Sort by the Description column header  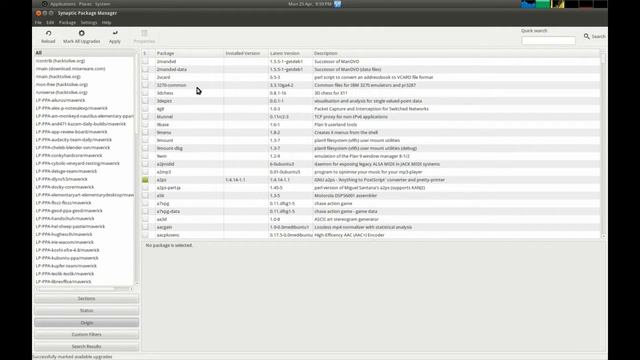pyautogui.click(x=456, y=53)
